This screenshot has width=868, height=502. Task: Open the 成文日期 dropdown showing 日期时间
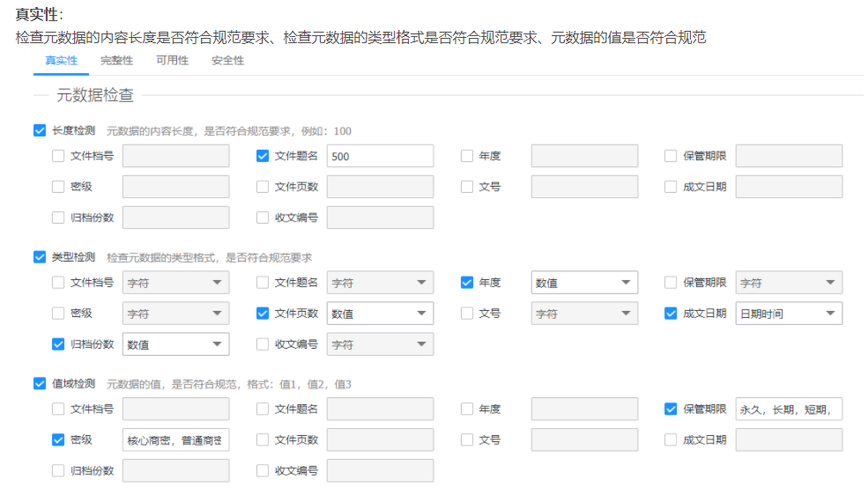[x=789, y=314]
